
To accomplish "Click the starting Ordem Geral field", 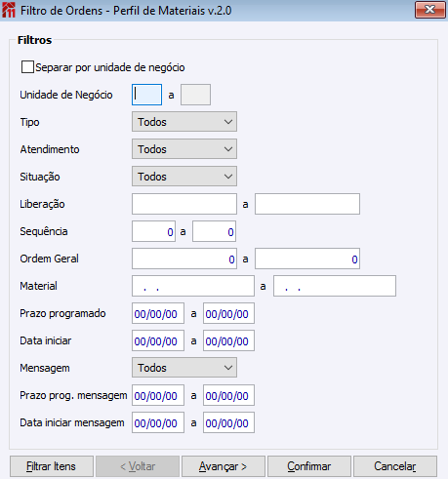I will (184, 259).
